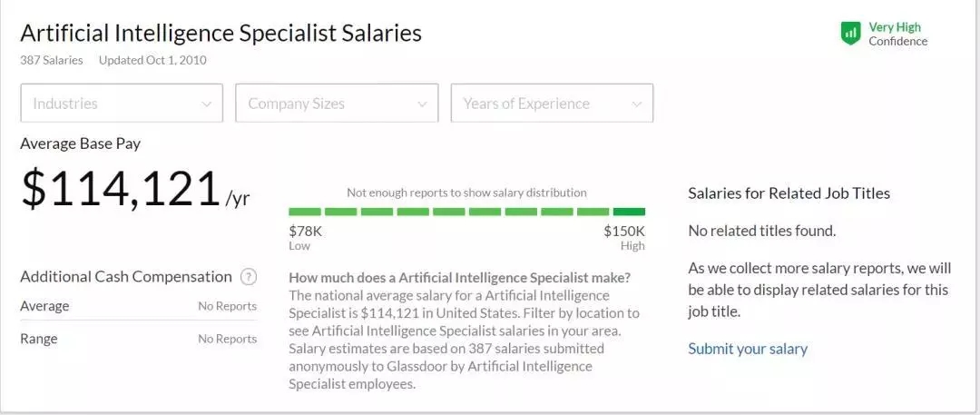Click the Very High Confidence label

click(x=897, y=34)
